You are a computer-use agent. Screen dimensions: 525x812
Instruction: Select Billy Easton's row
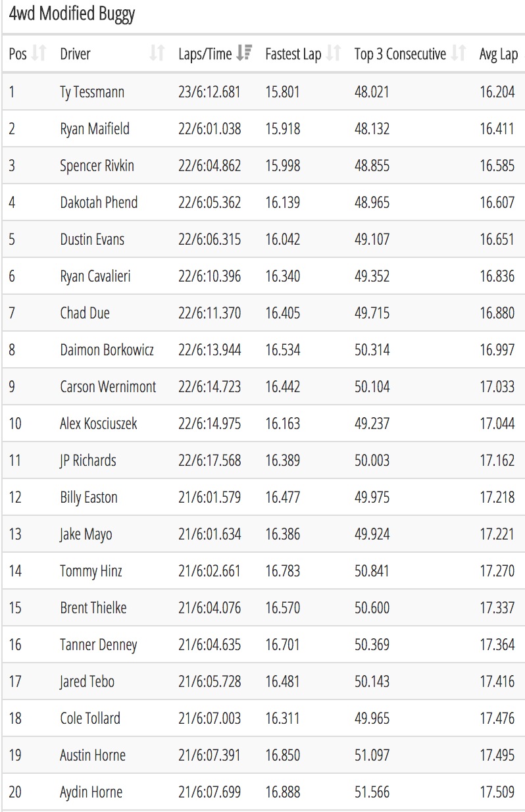[262, 497]
